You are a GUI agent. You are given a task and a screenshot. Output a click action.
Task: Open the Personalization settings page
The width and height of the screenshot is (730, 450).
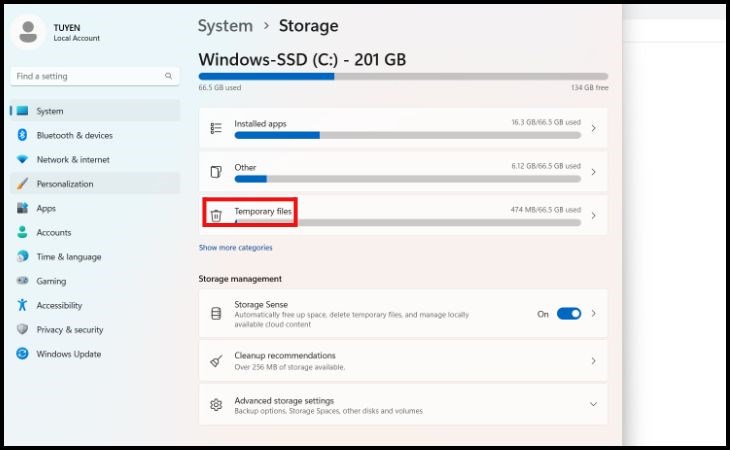point(65,184)
